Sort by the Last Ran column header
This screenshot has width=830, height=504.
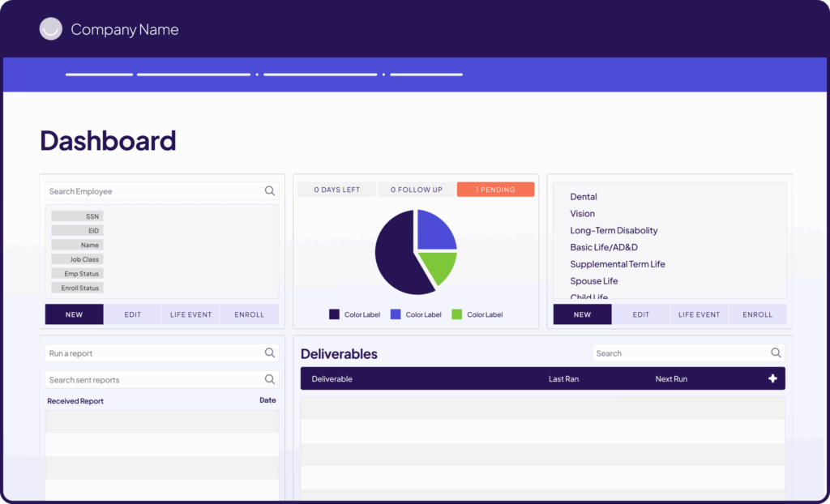click(x=563, y=378)
